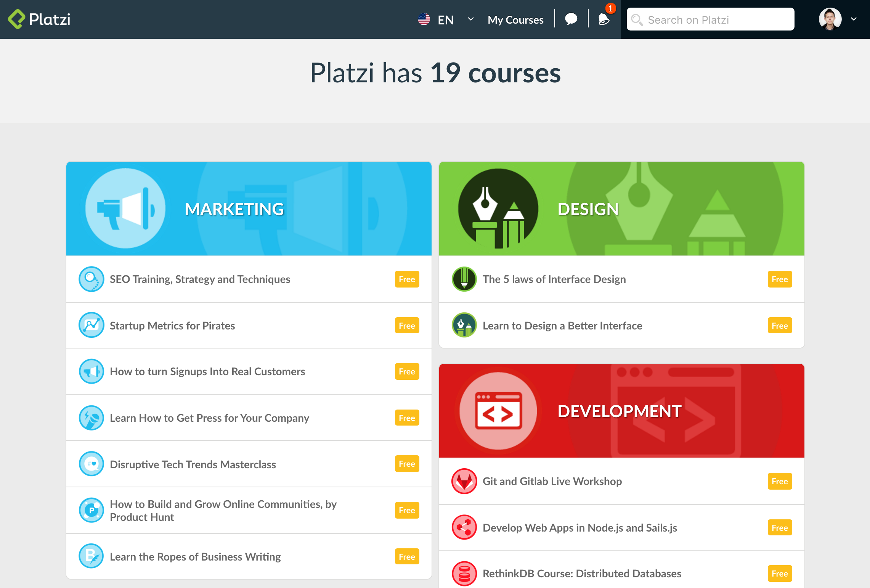Click the Get Press for Your Company icon
This screenshot has height=588, width=870.
[x=91, y=418]
